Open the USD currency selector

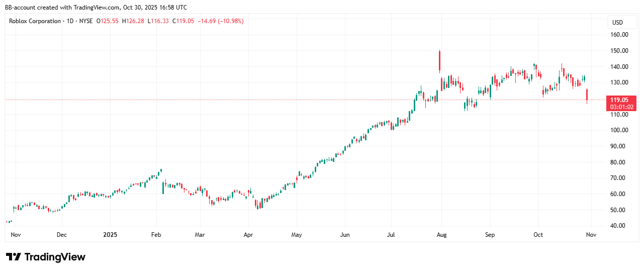click(x=617, y=22)
